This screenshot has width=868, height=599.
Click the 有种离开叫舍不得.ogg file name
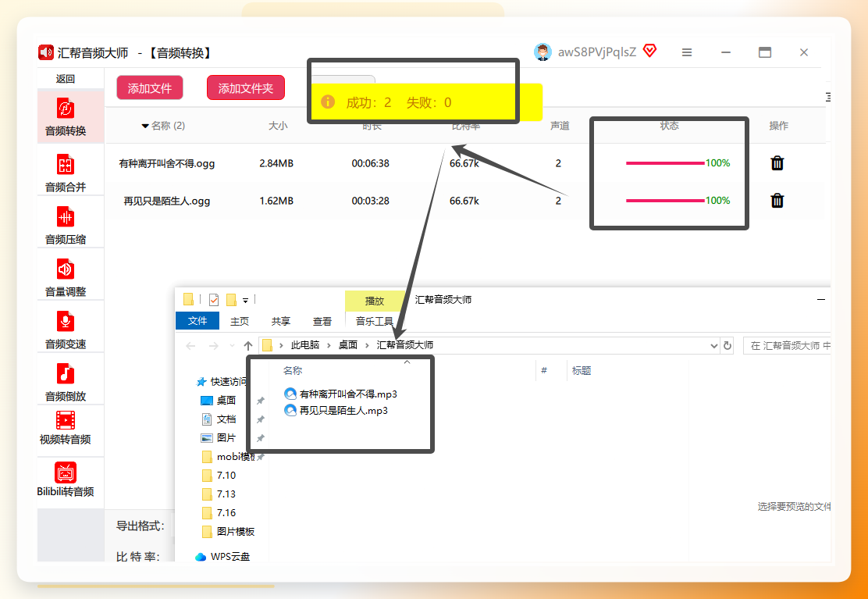166,164
